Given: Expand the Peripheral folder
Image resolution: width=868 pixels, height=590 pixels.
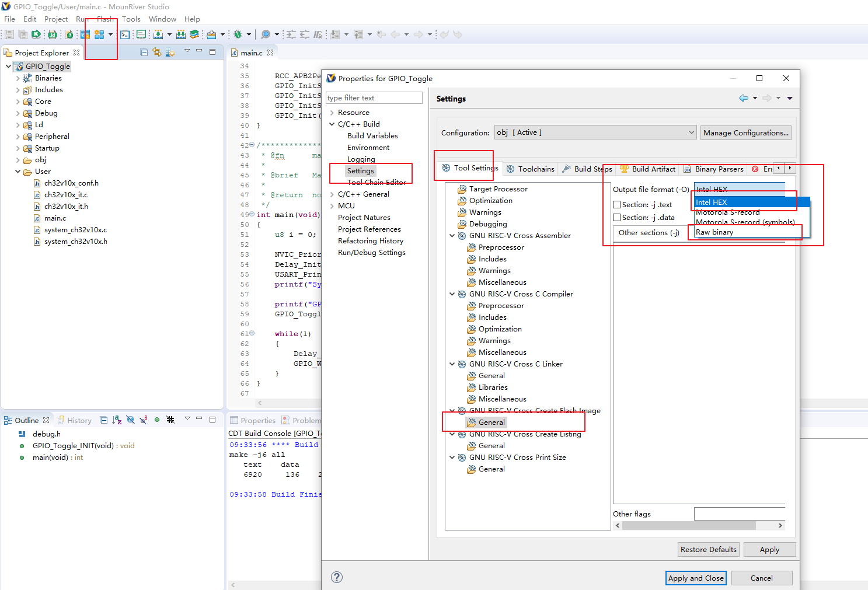Looking at the screenshot, I should (18, 137).
